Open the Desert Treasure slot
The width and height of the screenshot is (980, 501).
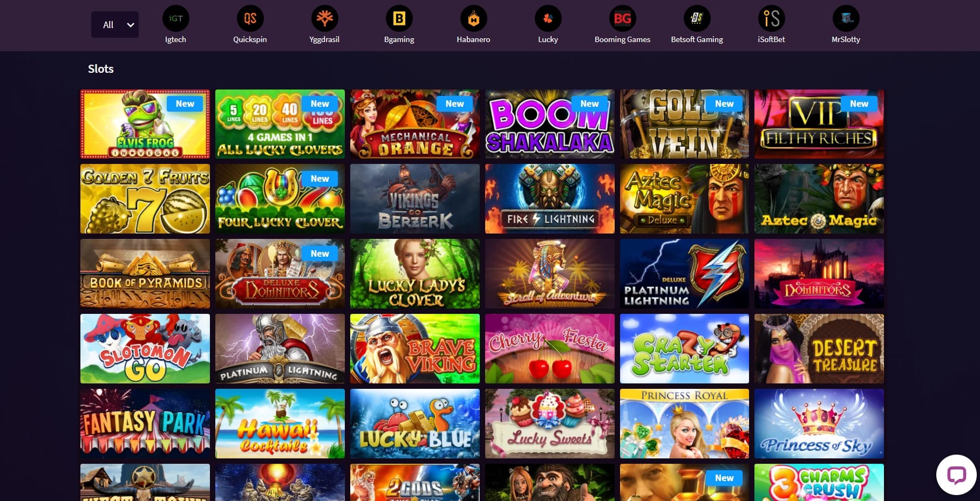[x=819, y=349]
